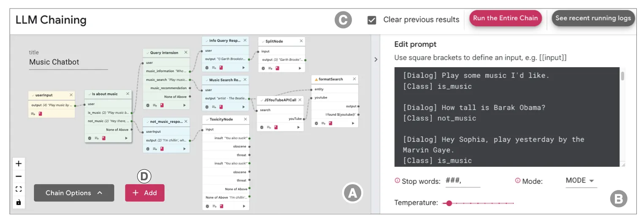This screenshot has height=223, width=644.
Task: Open See recent running logs
Action: click(593, 18)
